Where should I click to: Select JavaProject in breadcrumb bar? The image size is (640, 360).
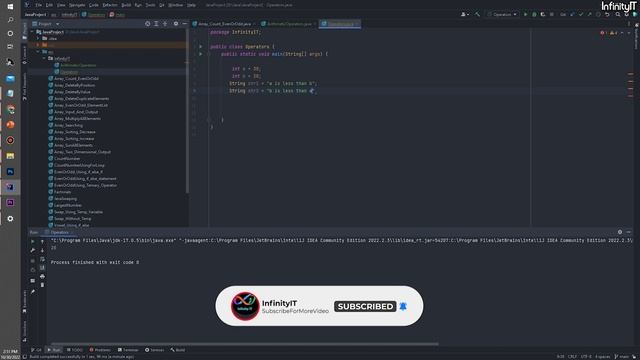click(36, 14)
